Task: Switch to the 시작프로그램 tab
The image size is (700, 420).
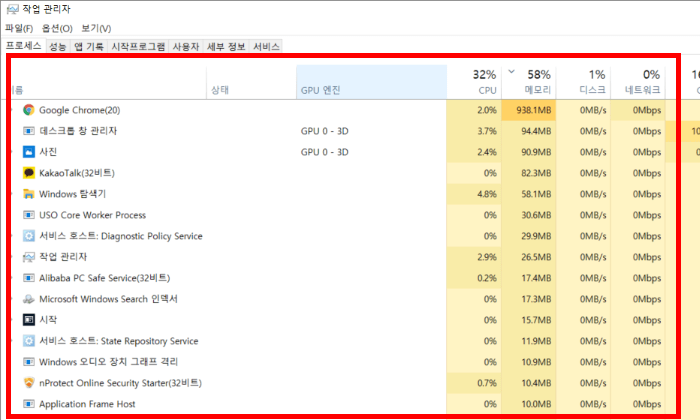Action: [138, 46]
